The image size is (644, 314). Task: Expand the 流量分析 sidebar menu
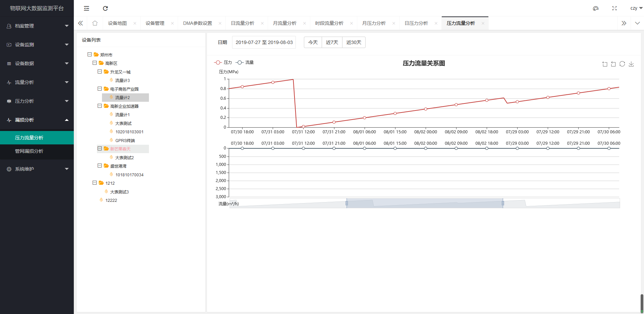(x=37, y=82)
